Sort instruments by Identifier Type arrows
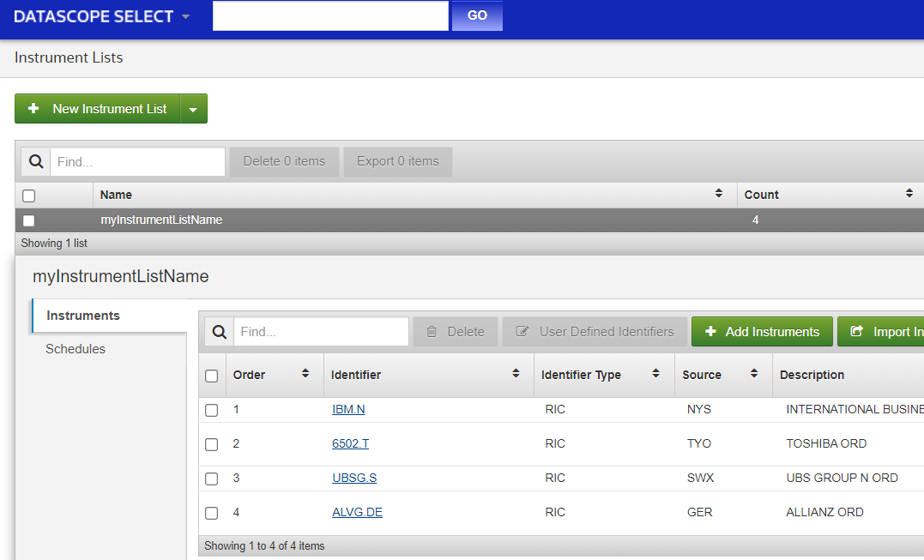924x560 pixels. (655, 374)
